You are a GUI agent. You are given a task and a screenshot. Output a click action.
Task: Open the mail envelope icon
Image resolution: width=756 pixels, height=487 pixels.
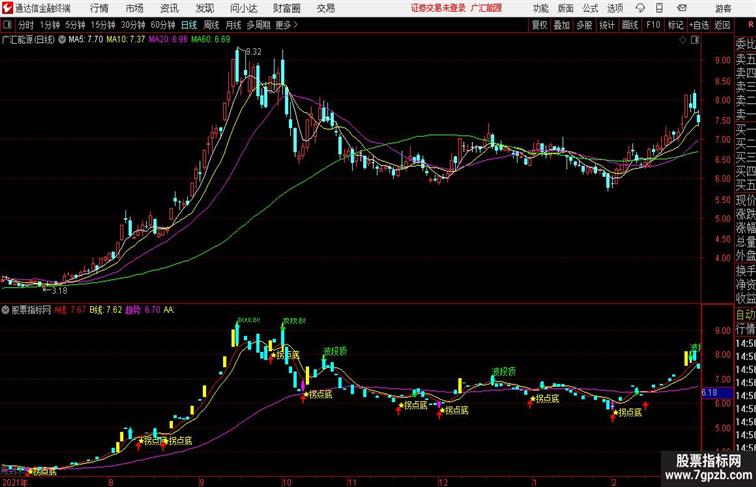682,8
